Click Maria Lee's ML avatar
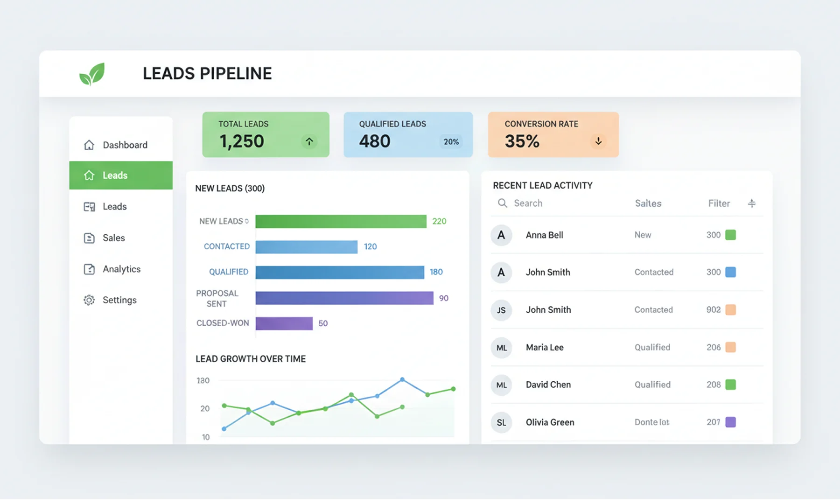Viewport: 840px width, 504px height. (x=501, y=348)
